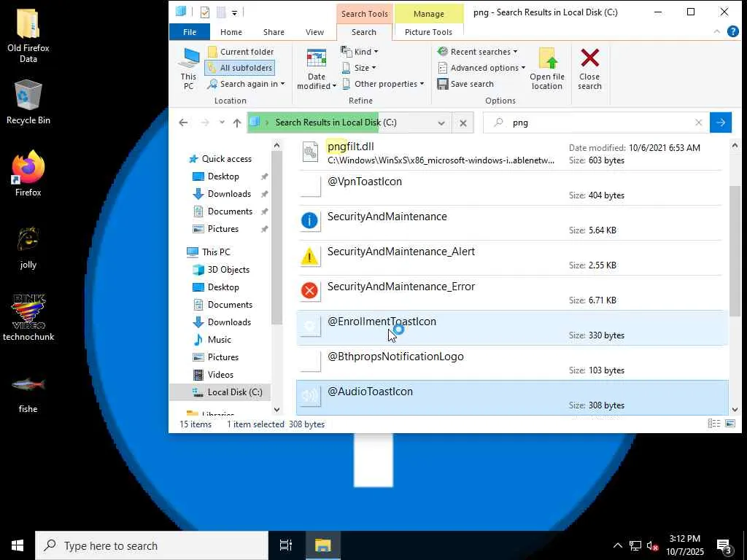The image size is (747, 560).
Task: Select the @AudioToastIcon result
Action: coord(513,397)
